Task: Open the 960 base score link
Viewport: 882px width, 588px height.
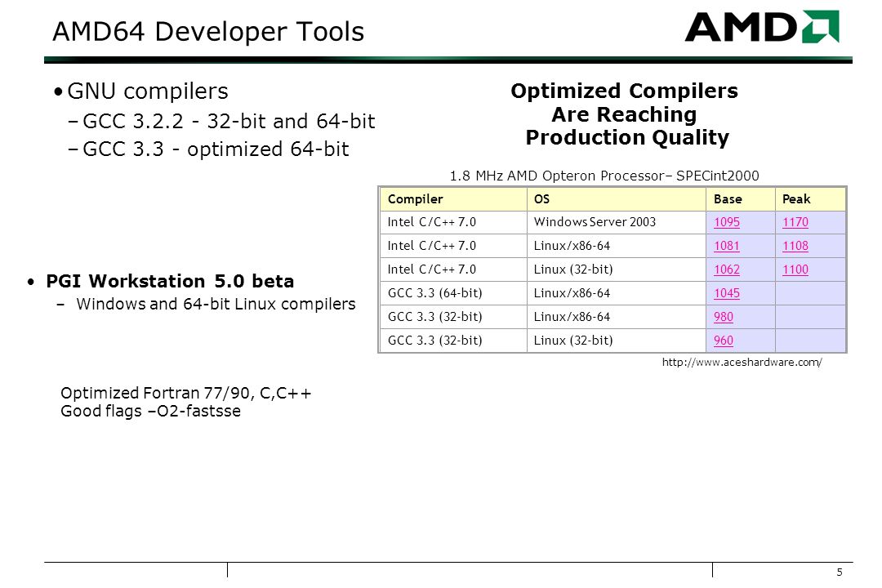Action: click(x=724, y=341)
